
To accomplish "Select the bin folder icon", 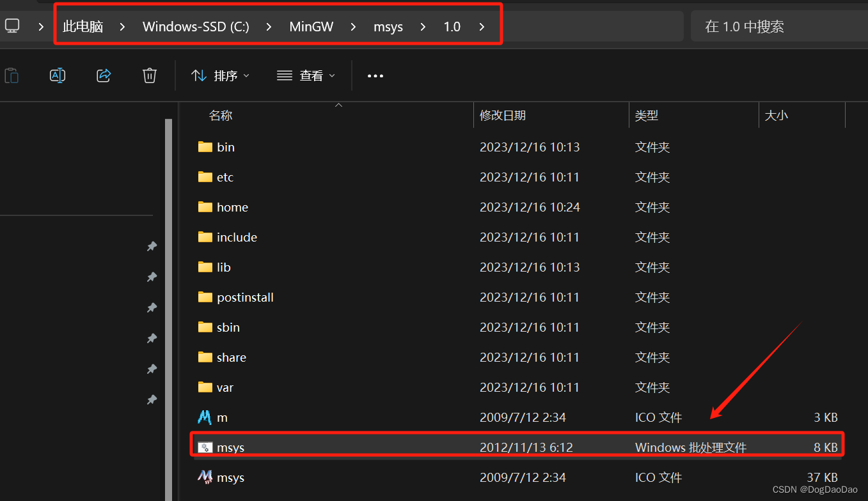I will (205, 147).
